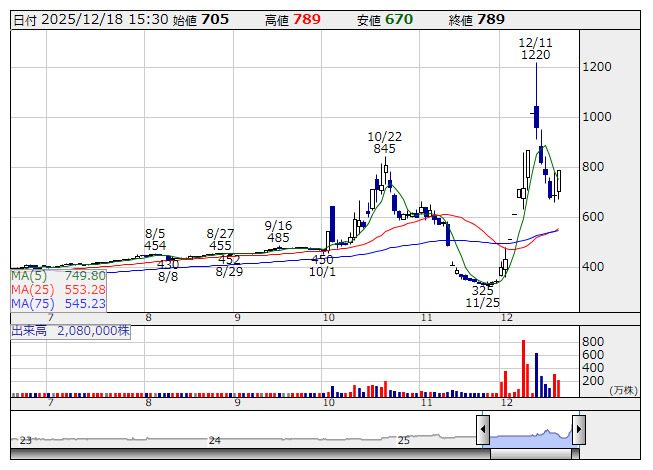
Task: Click the left range handle arrow in navigator
Action: (x=483, y=430)
